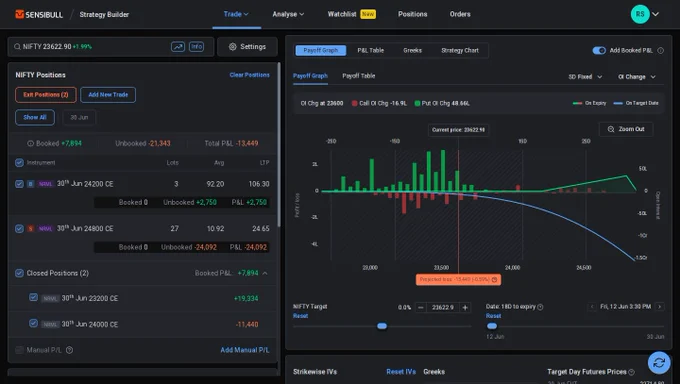This screenshot has height=384, width=680.
Task: Go to previous target date arrow
Action: point(592,306)
